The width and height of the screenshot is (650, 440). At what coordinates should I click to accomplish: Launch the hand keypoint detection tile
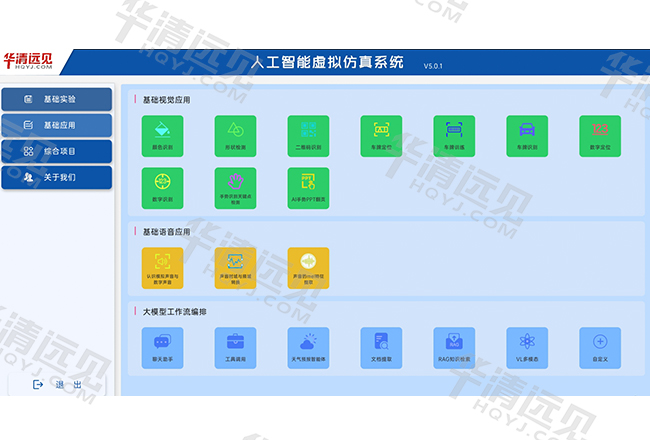point(236,187)
